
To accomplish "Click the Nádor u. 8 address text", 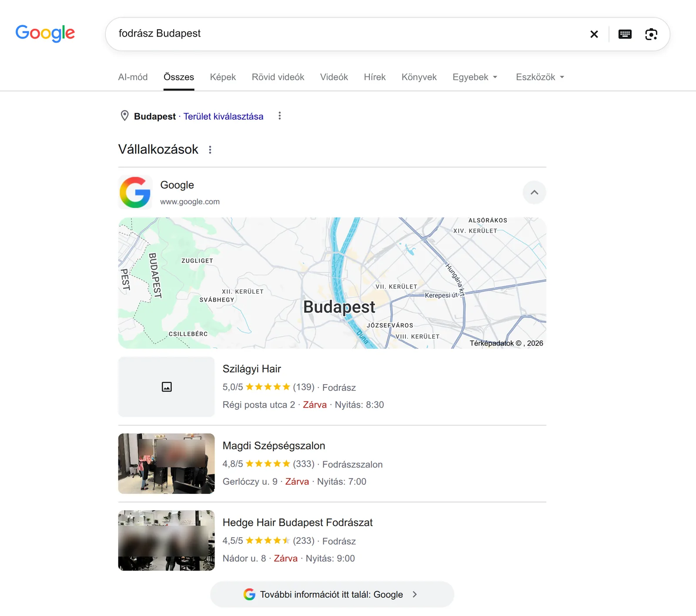I will click(244, 558).
